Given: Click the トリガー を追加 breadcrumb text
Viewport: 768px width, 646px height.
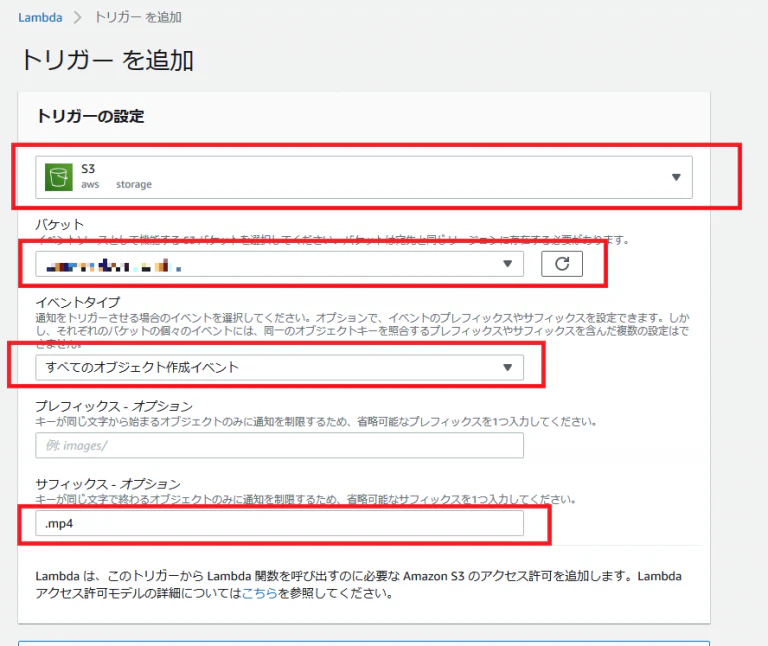Looking at the screenshot, I should coord(138,18).
